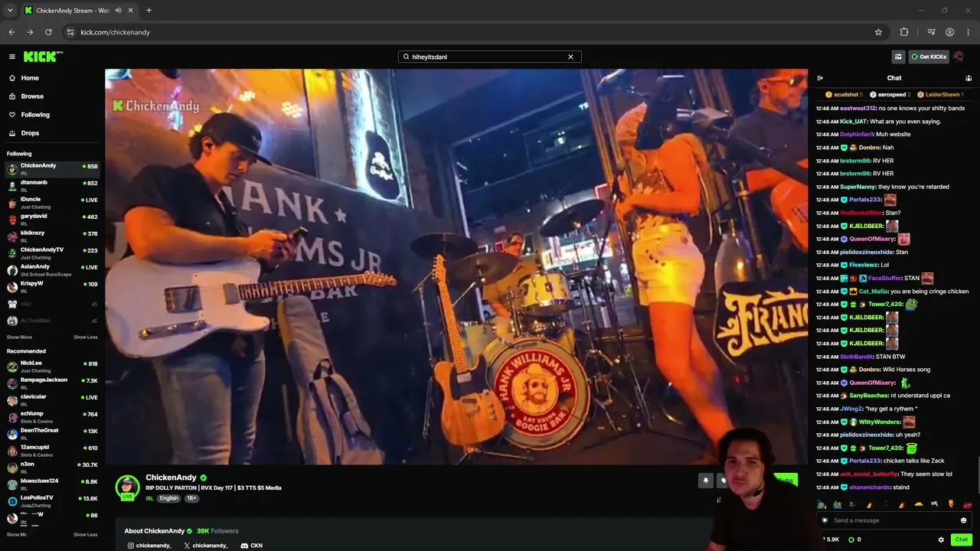The image size is (980, 551).
Task: Open Chrome three-dot menu
Action: pyautogui.click(x=968, y=32)
